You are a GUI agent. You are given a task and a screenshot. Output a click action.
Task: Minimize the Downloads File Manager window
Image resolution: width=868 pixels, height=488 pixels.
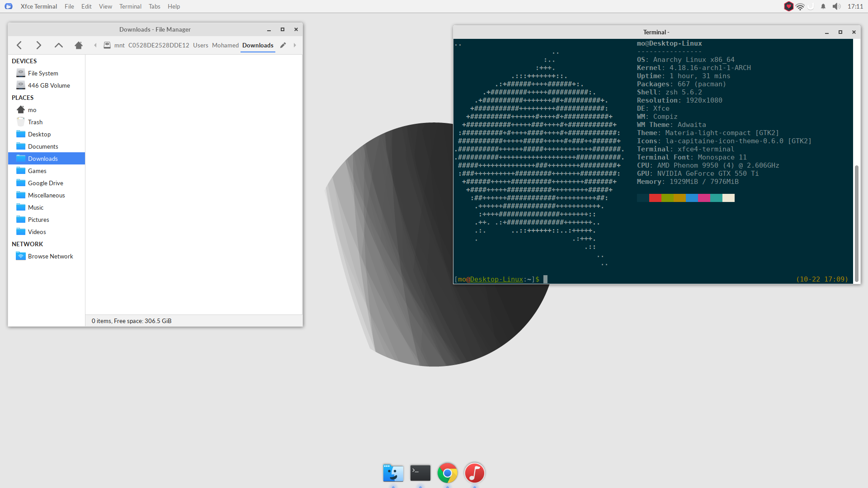[x=269, y=29]
